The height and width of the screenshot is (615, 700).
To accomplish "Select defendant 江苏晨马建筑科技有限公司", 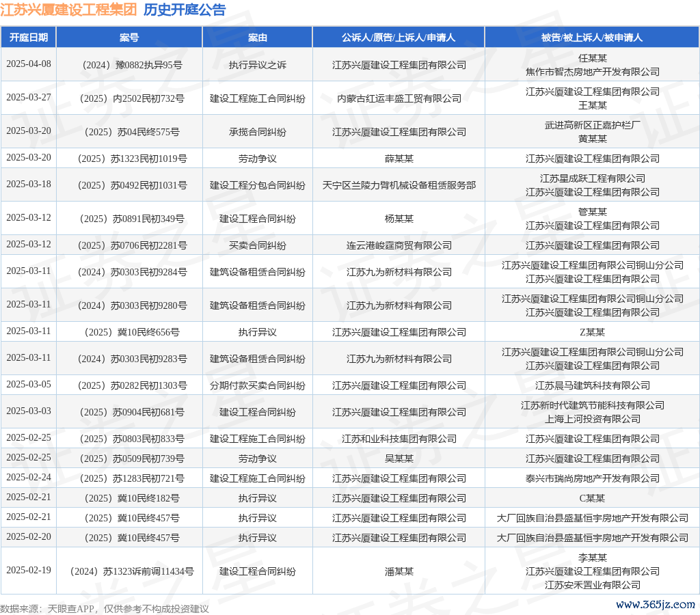I will click(593, 385).
